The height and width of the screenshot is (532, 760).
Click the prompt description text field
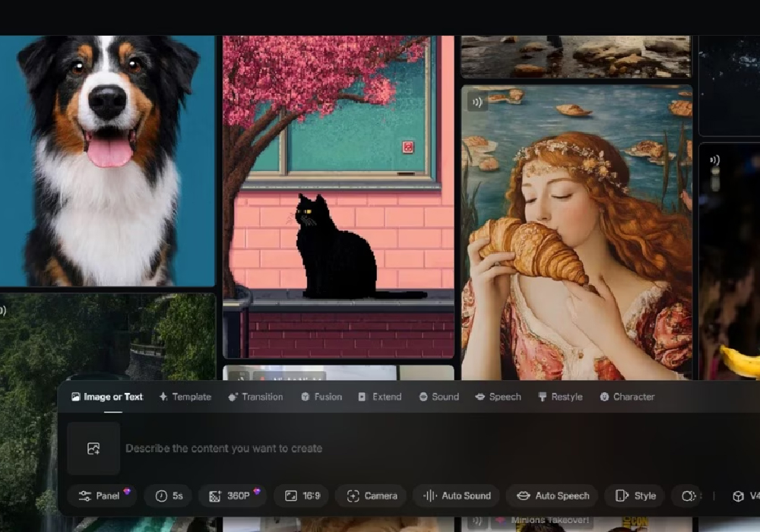[380, 448]
